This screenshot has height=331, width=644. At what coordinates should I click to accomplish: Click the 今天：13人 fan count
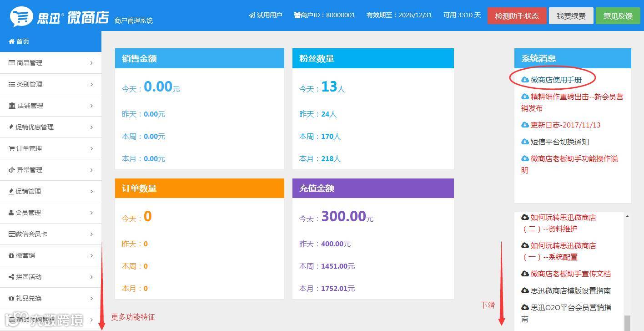click(322, 87)
